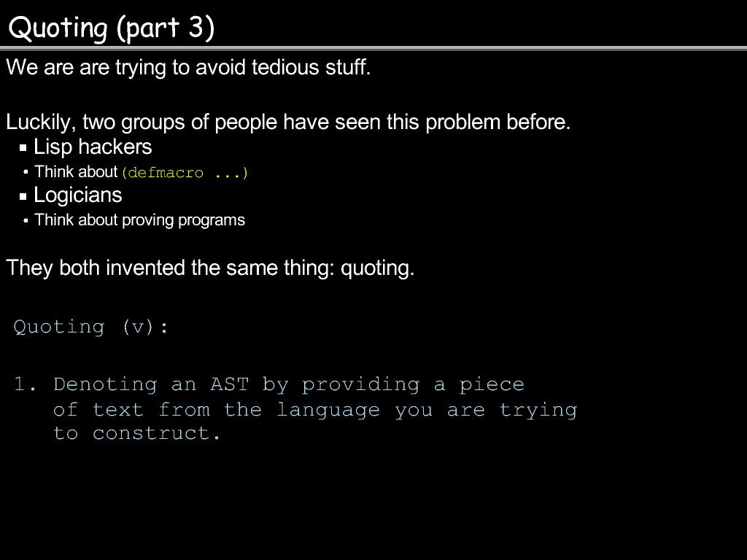Click the word "AST" in the definition

tap(229, 384)
